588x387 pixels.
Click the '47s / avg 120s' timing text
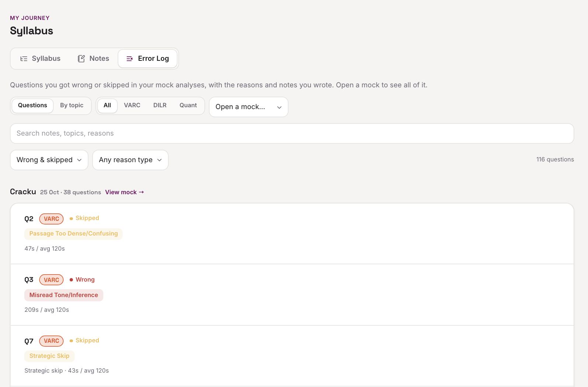(x=45, y=249)
